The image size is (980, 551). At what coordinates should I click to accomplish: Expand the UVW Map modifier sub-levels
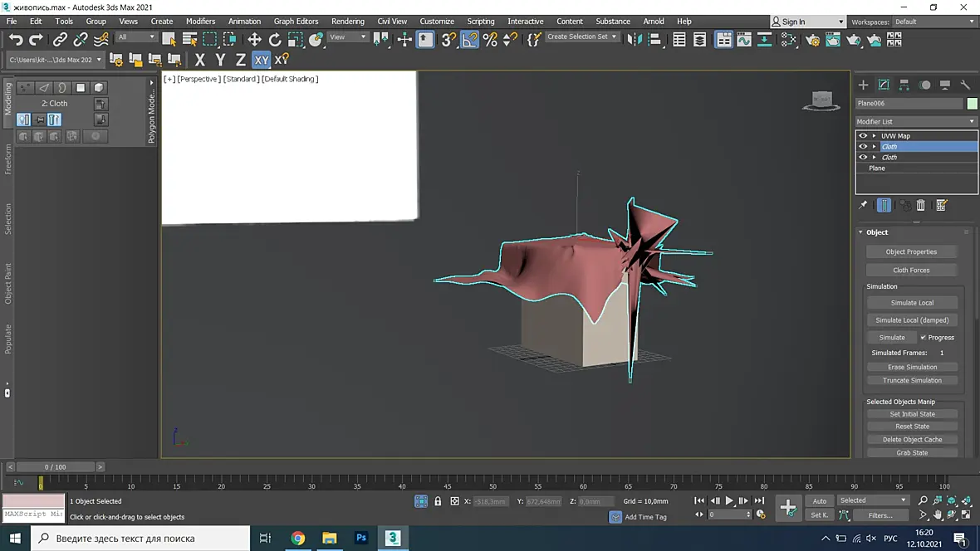coord(875,135)
